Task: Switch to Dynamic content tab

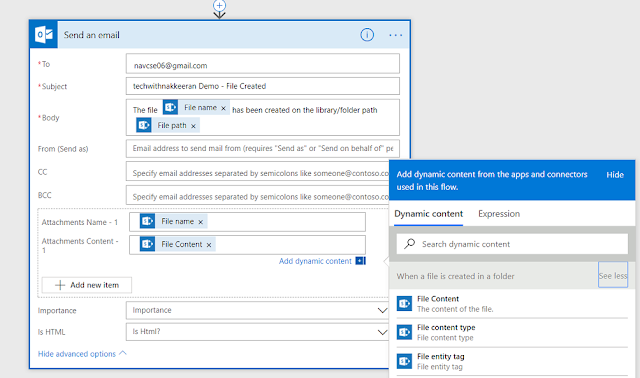Action: coord(429,214)
